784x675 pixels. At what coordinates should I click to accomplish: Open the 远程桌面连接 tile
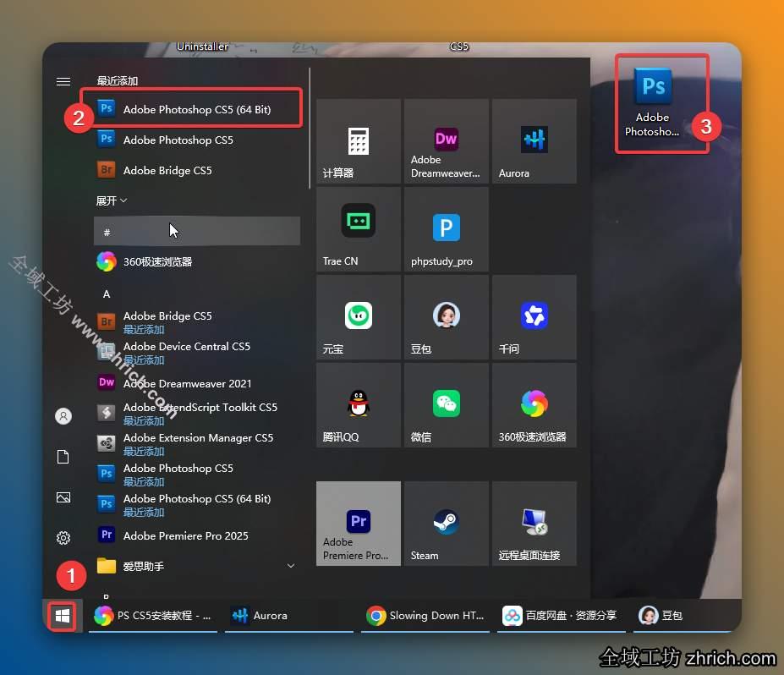(534, 524)
